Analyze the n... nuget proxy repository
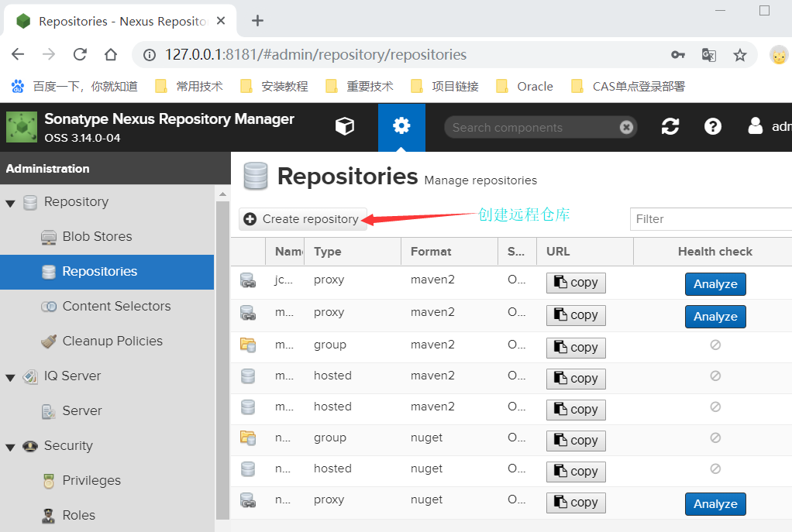 click(715, 503)
